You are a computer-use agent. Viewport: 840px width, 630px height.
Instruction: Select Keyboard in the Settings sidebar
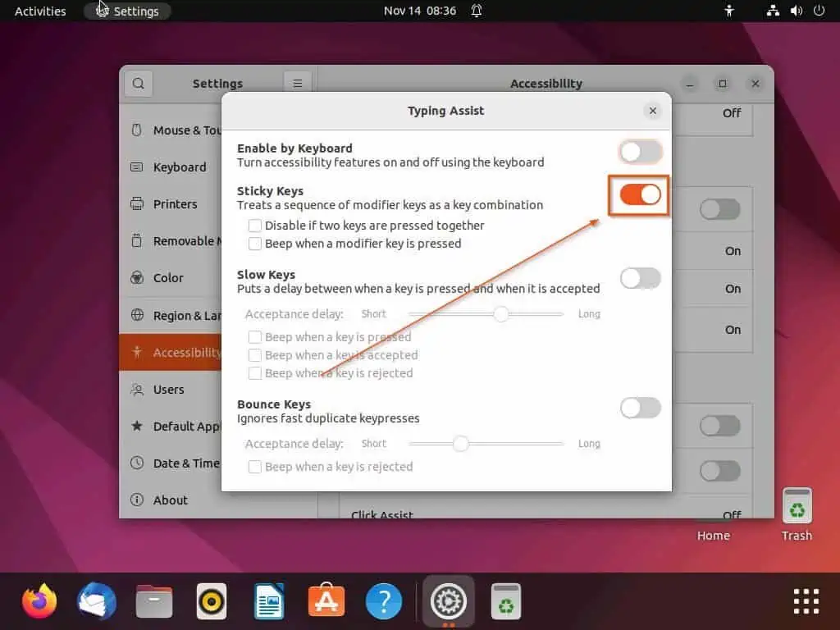click(180, 167)
